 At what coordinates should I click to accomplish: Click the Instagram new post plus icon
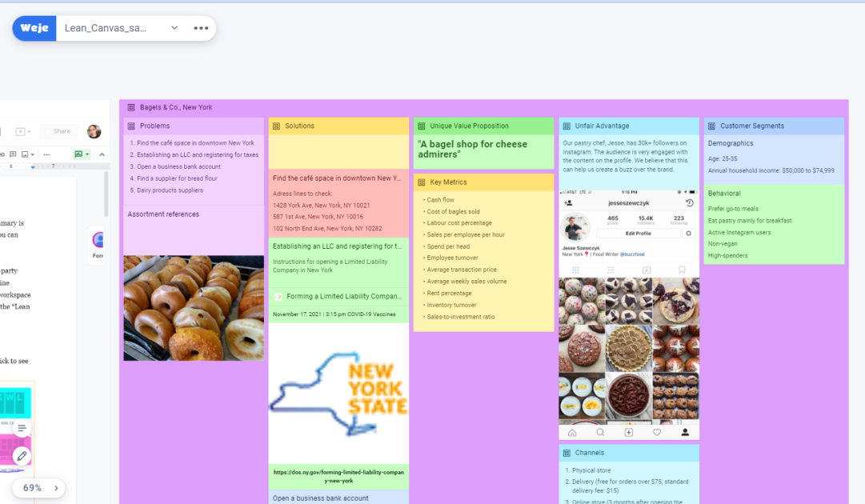coord(628,432)
